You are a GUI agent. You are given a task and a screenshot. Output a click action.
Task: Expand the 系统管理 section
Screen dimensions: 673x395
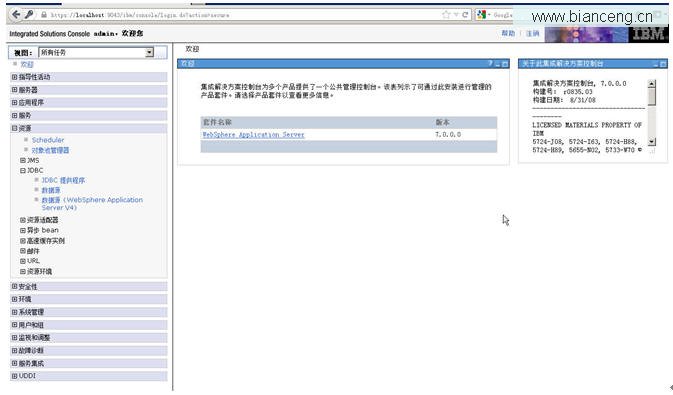tap(15, 312)
